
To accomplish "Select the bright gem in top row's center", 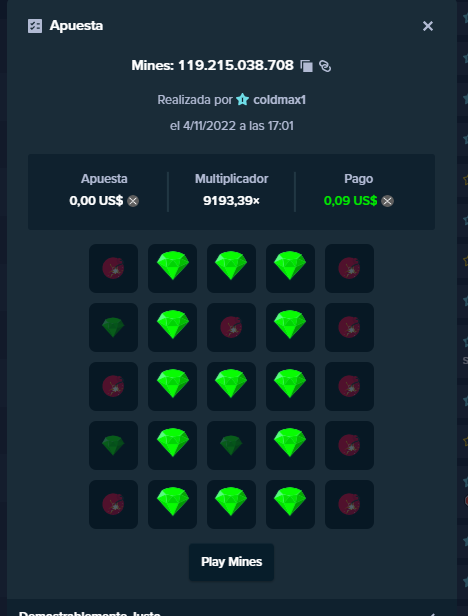I will pyautogui.click(x=231, y=268).
